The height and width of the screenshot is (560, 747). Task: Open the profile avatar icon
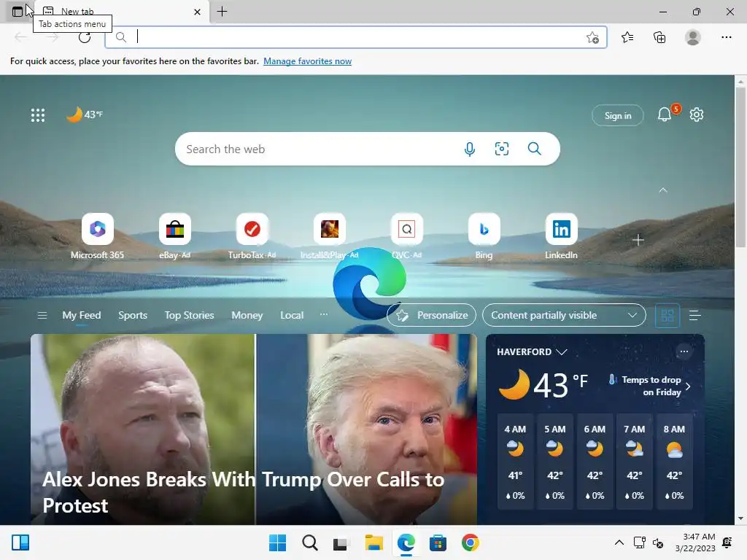[693, 37]
